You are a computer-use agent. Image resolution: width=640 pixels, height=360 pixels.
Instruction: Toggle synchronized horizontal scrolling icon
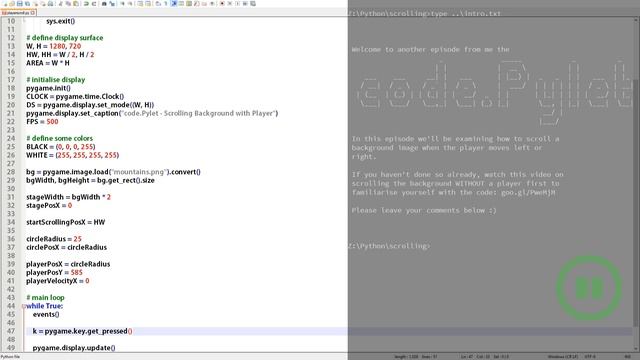pos(148,4)
